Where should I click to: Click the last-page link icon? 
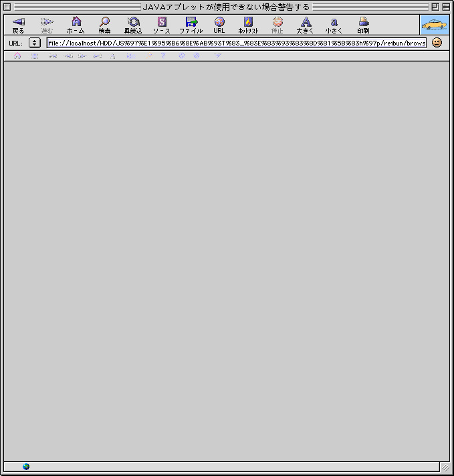coord(98,56)
